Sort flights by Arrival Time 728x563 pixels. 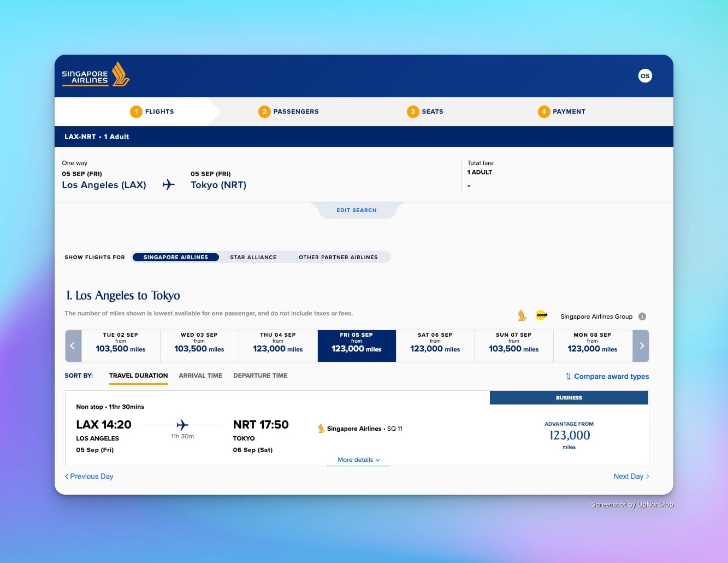(200, 376)
